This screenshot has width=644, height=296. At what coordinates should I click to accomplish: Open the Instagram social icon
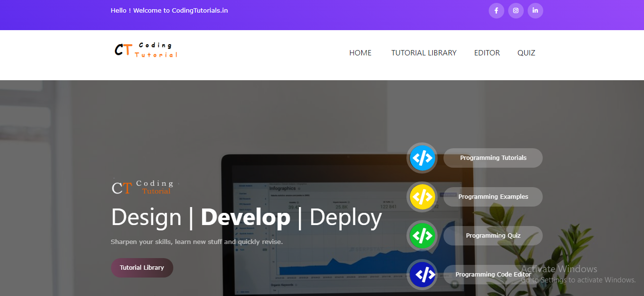[x=515, y=11]
